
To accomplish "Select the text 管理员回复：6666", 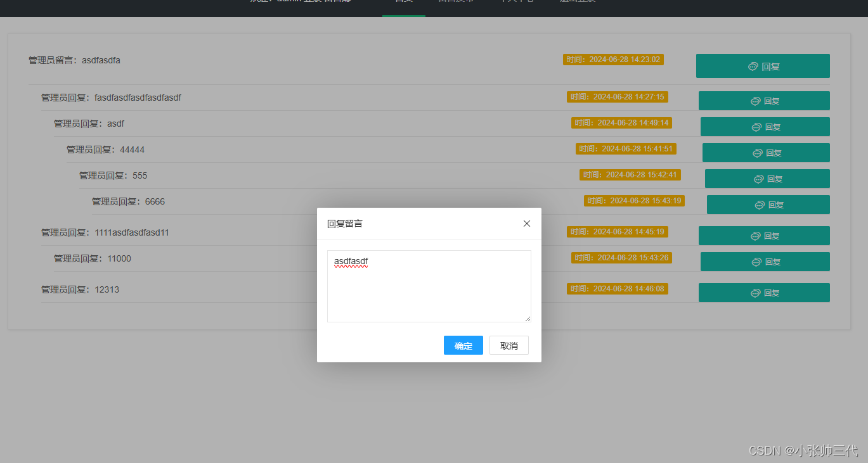I will (128, 201).
